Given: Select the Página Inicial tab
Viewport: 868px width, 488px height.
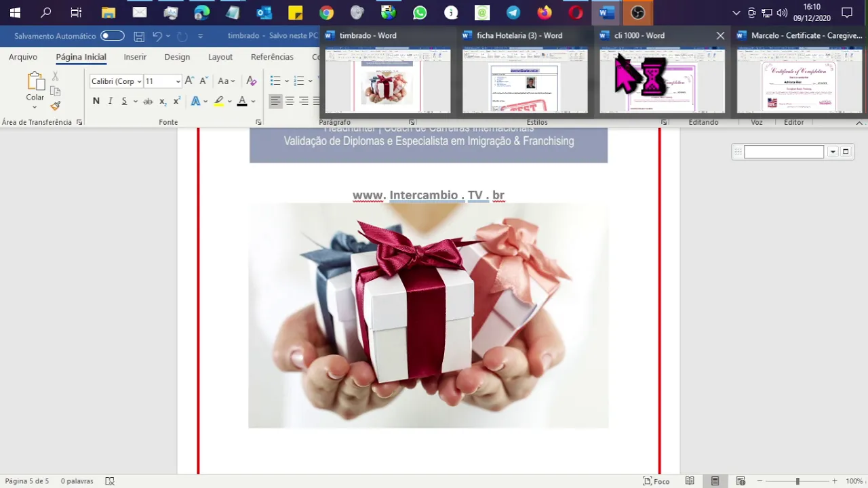Looking at the screenshot, I should click(81, 57).
